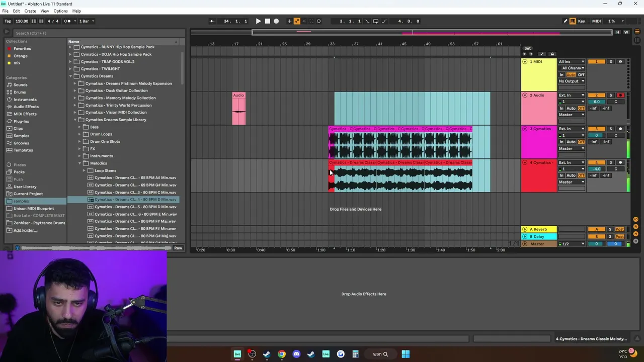This screenshot has width=644, height=362.
Task: Toggle the Follow playback button
Action: (x=212, y=21)
